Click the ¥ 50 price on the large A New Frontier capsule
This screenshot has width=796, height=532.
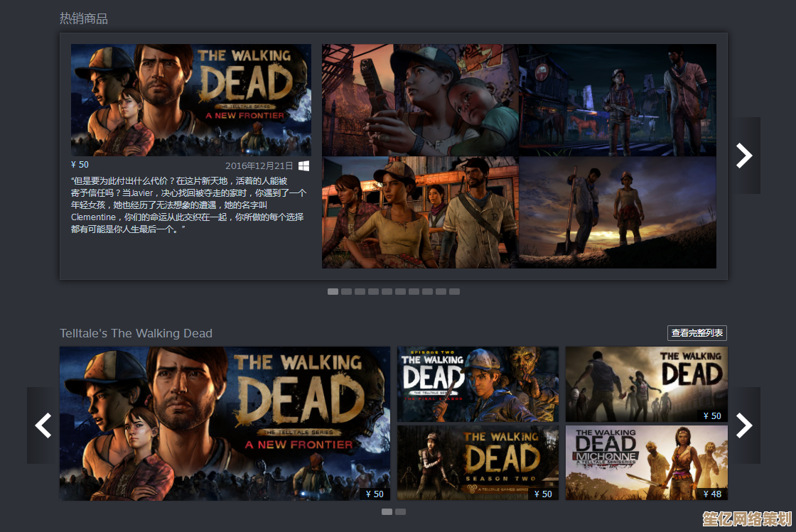point(375,494)
